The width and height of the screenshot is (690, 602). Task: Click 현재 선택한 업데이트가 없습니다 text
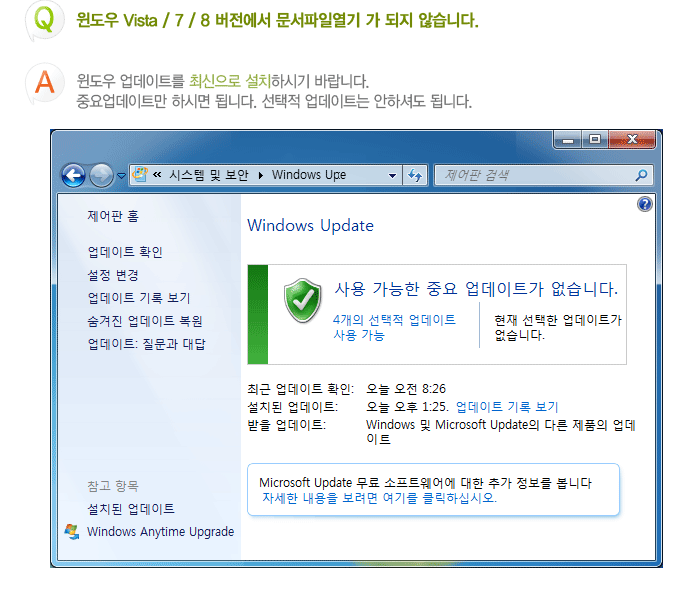coord(558,327)
